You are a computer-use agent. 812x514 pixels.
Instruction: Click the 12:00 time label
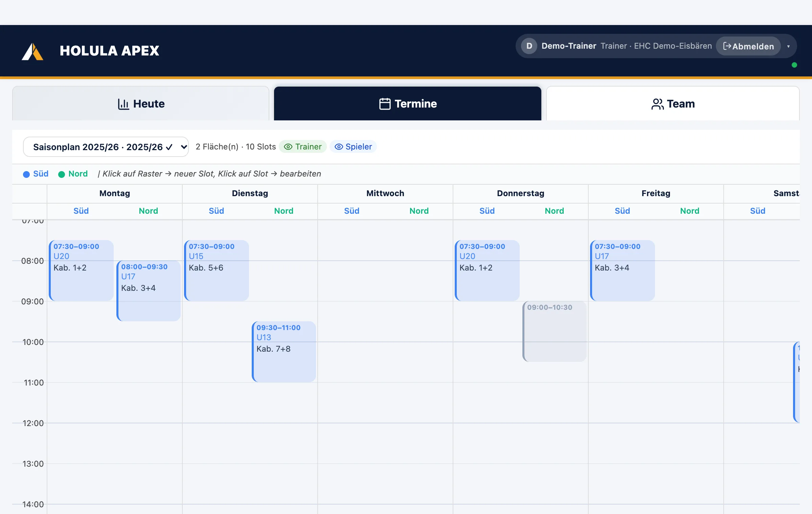(33, 423)
